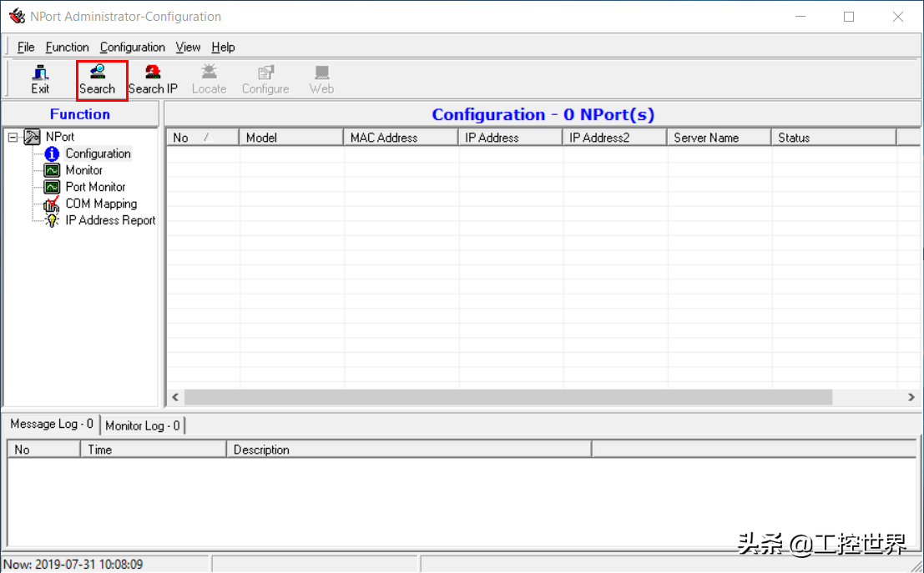This screenshot has width=924, height=573.
Task: Click the Search IP toolbar icon
Action: (153, 79)
